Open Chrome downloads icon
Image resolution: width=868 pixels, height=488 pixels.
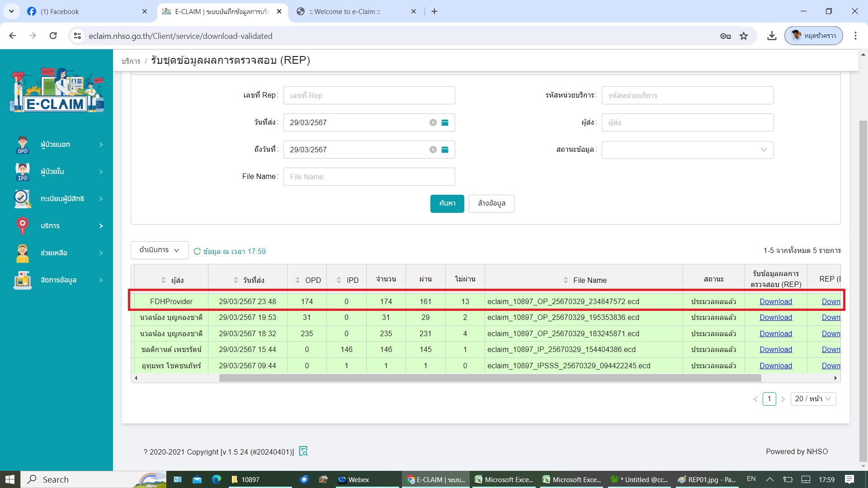tap(772, 36)
